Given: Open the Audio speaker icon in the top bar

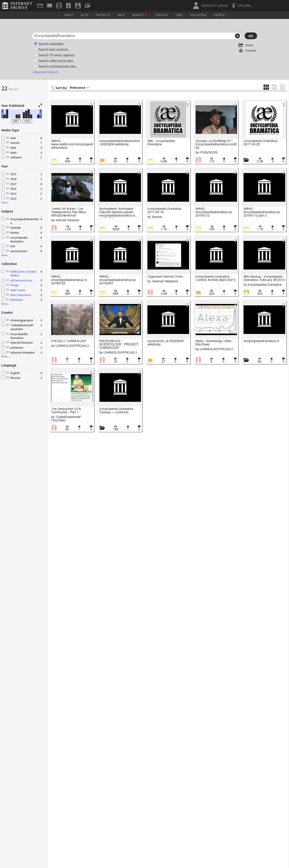Looking at the screenshot, I should click(x=68, y=5).
